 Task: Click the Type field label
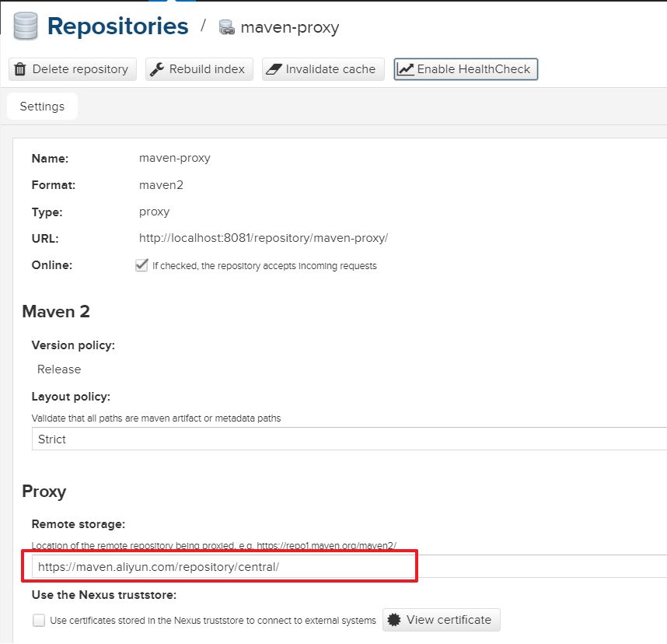pyautogui.click(x=47, y=212)
